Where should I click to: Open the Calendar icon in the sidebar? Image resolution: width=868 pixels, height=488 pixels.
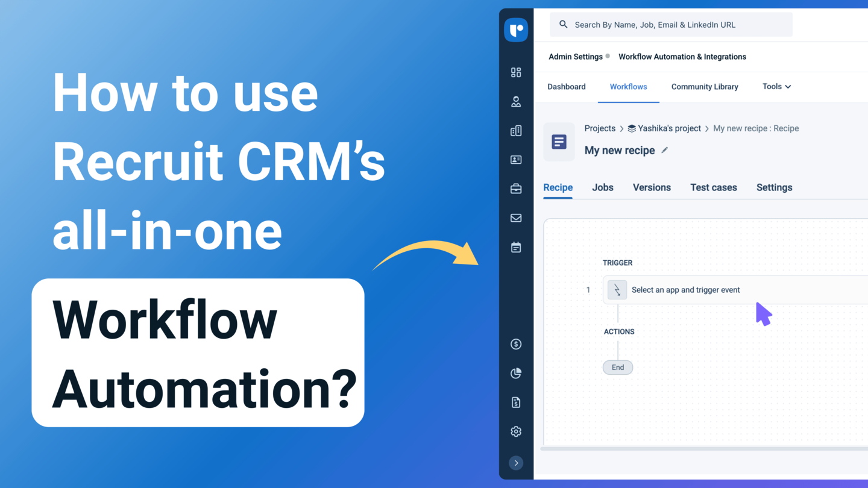pyautogui.click(x=516, y=246)
